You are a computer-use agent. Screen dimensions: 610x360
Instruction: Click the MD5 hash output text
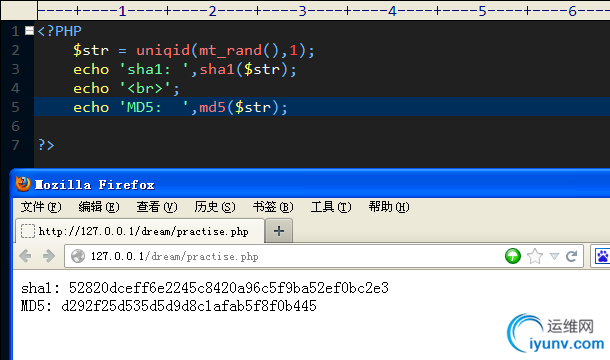(x=189, y=306)
